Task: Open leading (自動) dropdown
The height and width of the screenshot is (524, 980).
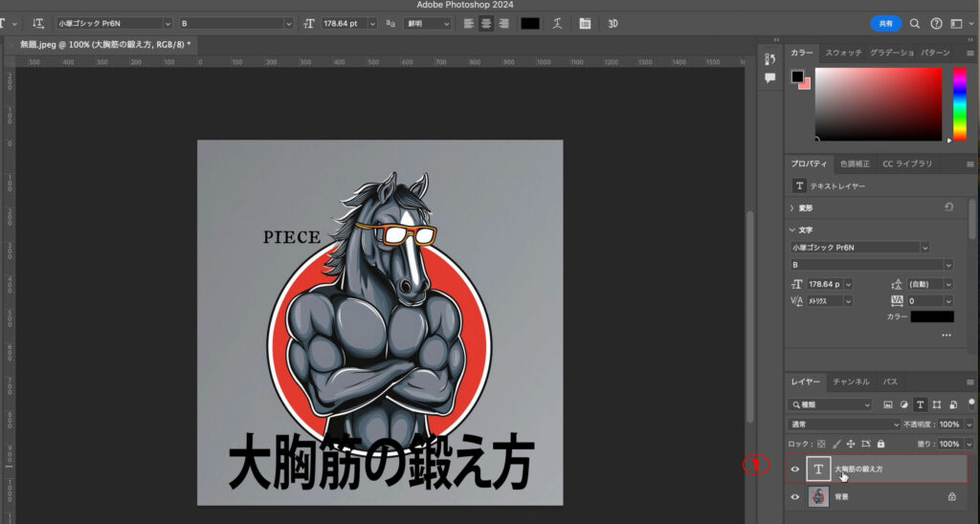Action: pyautogui.click(x=948, y=285)
